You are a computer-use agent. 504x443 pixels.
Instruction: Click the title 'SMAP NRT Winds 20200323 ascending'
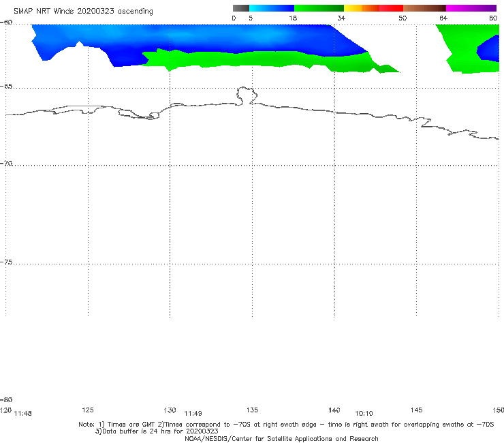pos(83,11)
